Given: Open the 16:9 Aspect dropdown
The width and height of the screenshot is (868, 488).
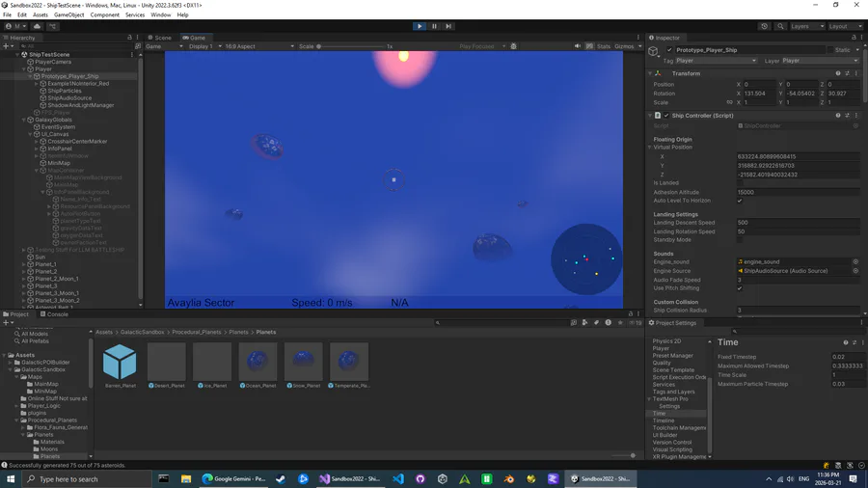Looking at the screenshot, I should pos(259,46).
